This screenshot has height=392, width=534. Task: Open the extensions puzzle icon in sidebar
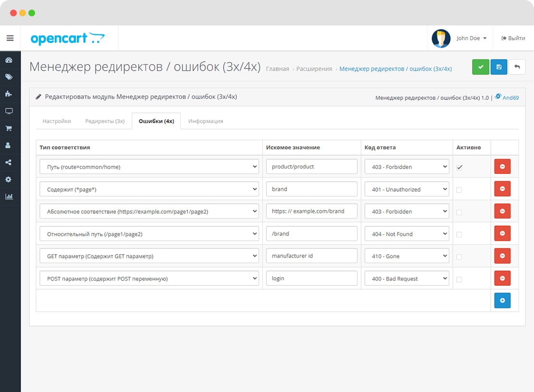coord(9,94)
